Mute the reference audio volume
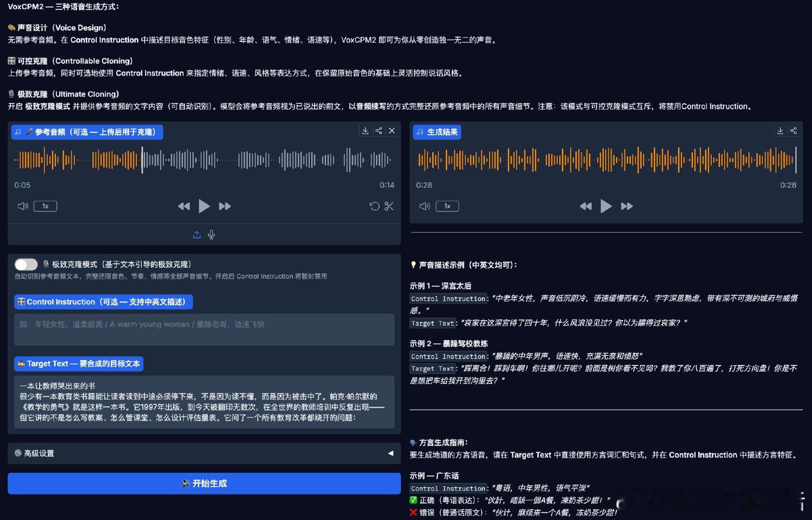812x520 pixels. coord(23,206)
